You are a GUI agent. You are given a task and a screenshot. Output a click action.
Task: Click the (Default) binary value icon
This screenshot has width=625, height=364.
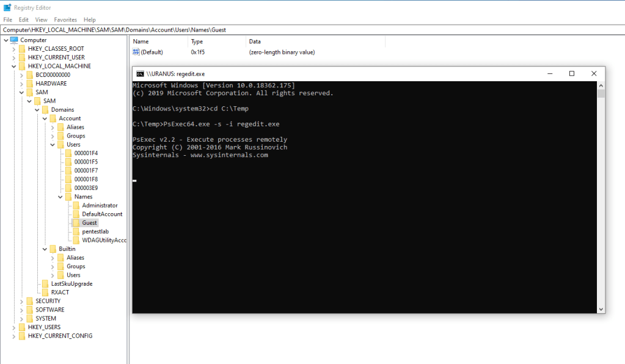point(136,53)
